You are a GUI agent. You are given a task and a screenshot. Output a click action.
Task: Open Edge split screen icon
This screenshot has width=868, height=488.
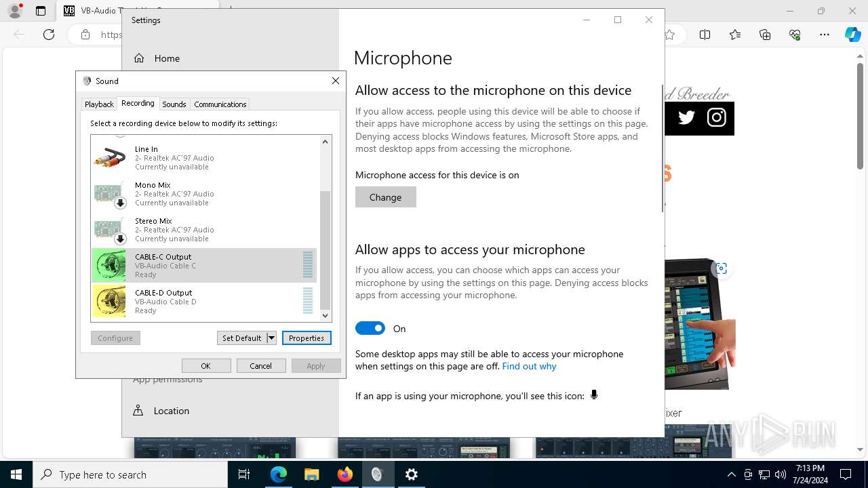(705, 35)
